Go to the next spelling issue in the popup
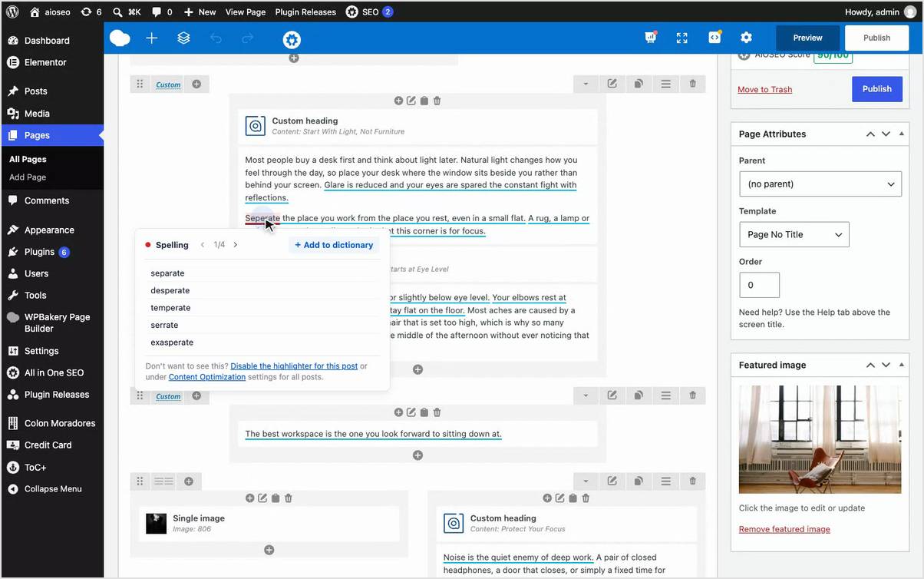Screen dimensions: 924x579 click(x=236, y=245)
